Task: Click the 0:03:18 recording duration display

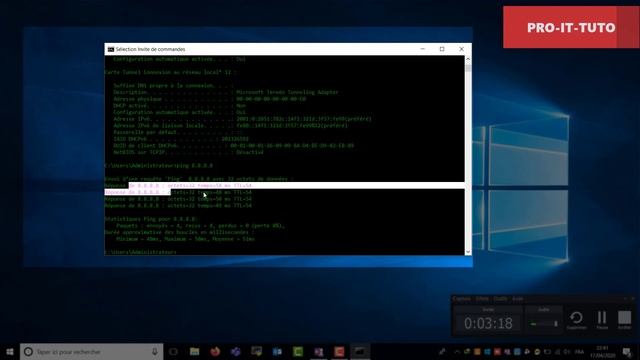Action: pyautogui.click(x=488, y=323)
